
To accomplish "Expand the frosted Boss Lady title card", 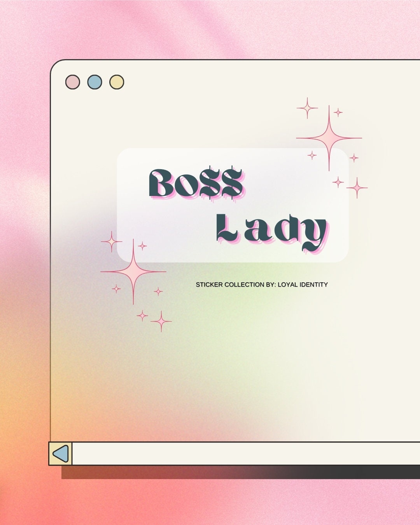I will (233, 204).
